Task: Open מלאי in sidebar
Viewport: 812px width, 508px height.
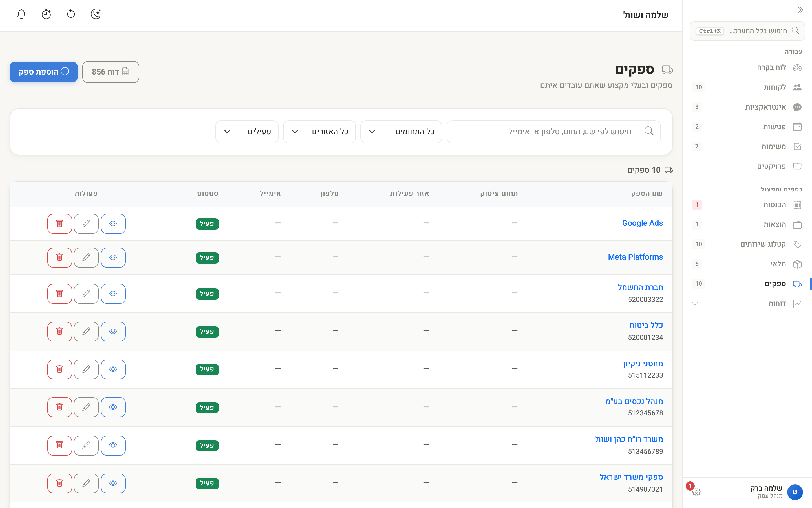Action: 747,264
